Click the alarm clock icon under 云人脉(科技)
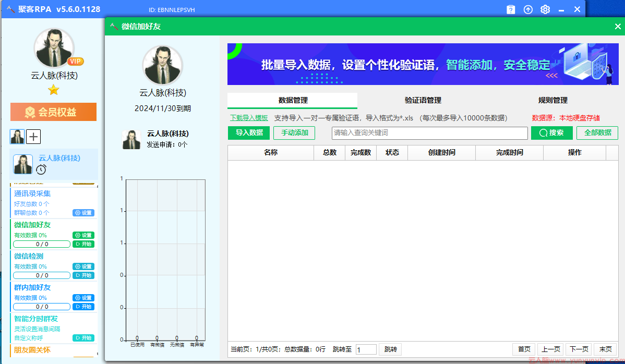The height and width of the screenshot is (364, 625). pos(41,169)
